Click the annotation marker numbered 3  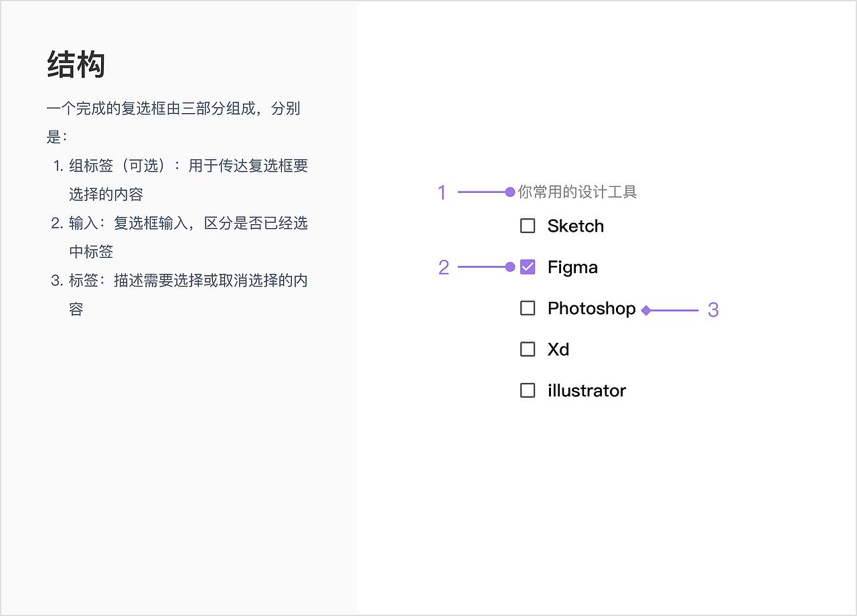714,309
